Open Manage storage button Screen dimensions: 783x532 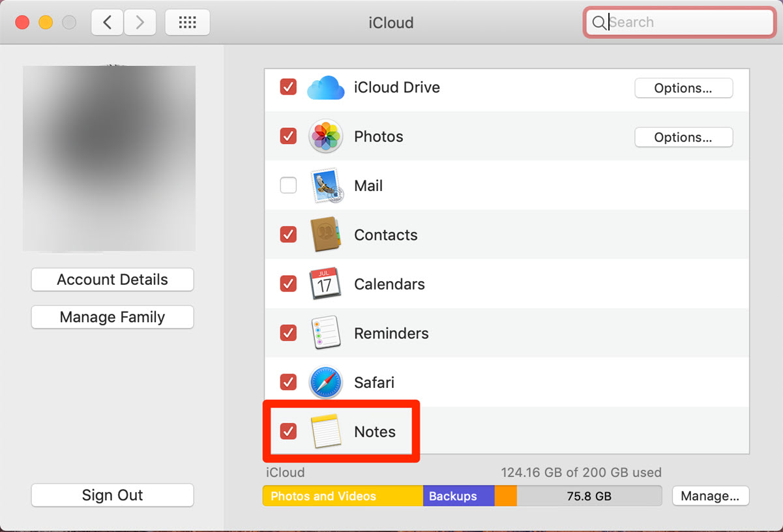(710, 496)
